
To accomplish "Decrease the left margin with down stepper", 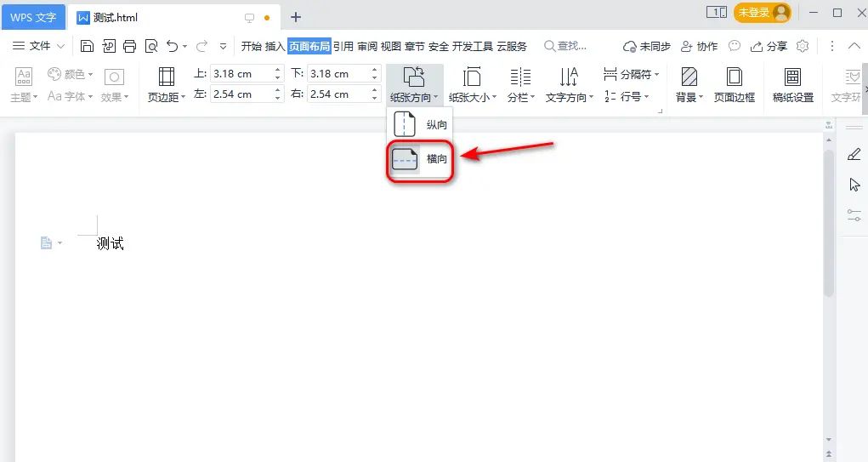I will (x=278, y=99).
